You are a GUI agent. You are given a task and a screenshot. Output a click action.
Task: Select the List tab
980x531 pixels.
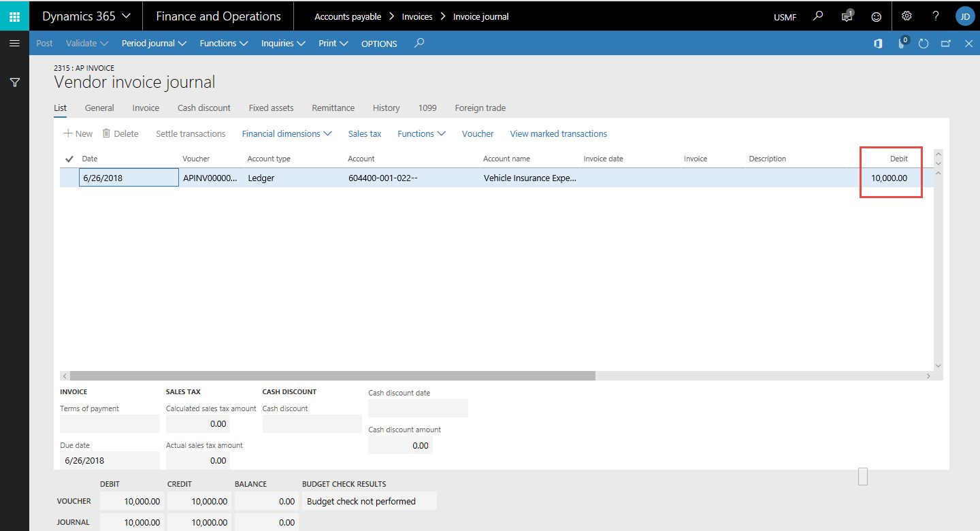point(60,108)
